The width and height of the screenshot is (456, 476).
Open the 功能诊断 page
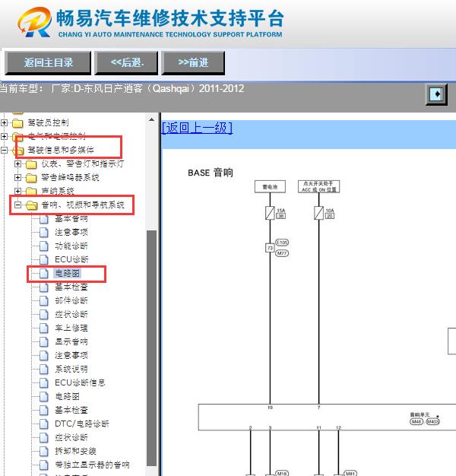click(x=71, y=246)
